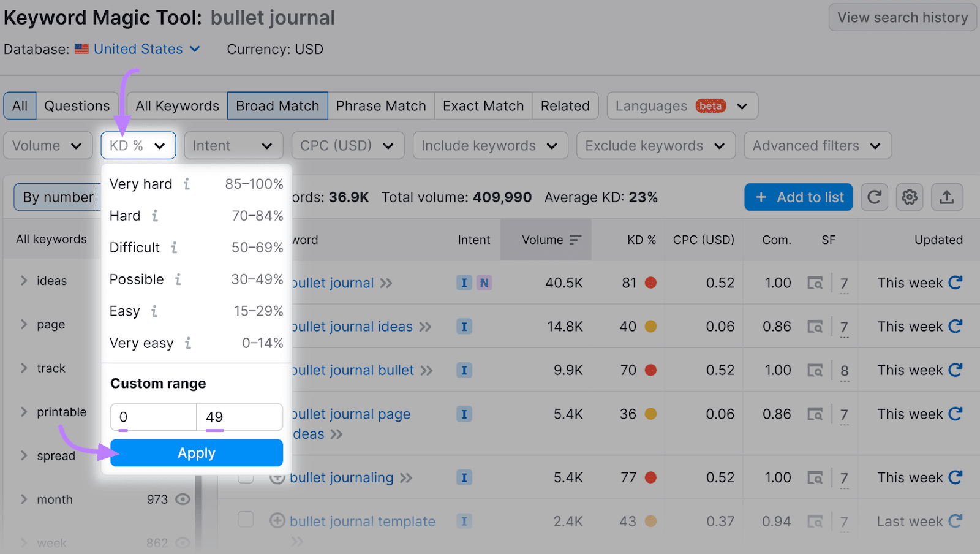Open View search history
This screenshot has height=554, width=980.
(902, 17)
